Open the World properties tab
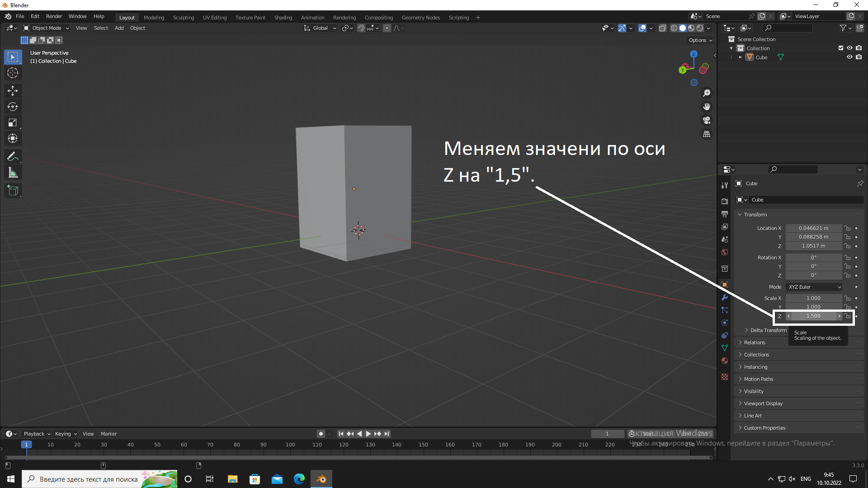Screen dimensions: 868x488 coord(725,252)
